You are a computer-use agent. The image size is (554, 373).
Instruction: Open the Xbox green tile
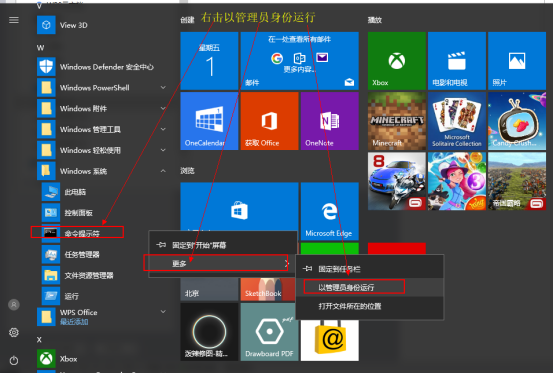pyautogui.click(x=397, y=61)
